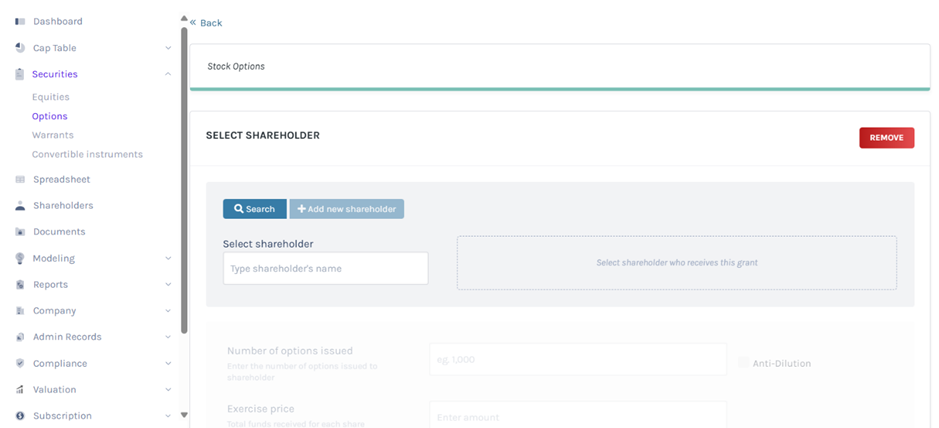Click the sidebar vertical scrollbar
The height and width of the screenshot is (428, 939).
click(184, 180)
